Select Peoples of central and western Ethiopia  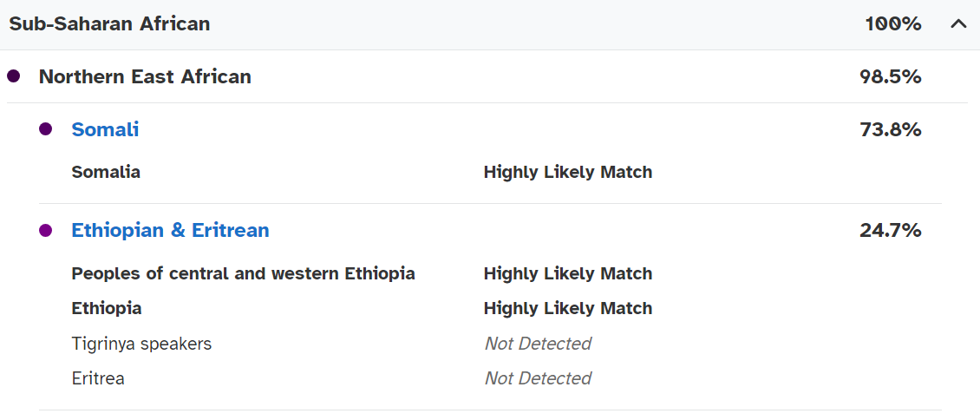click(x=243, y=273)
